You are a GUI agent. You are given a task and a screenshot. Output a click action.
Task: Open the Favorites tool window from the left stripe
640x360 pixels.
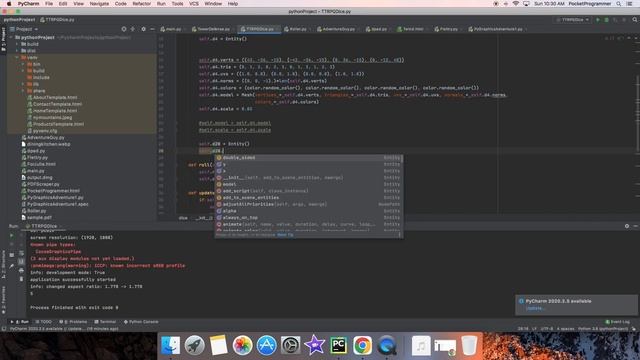pos(3,300)
